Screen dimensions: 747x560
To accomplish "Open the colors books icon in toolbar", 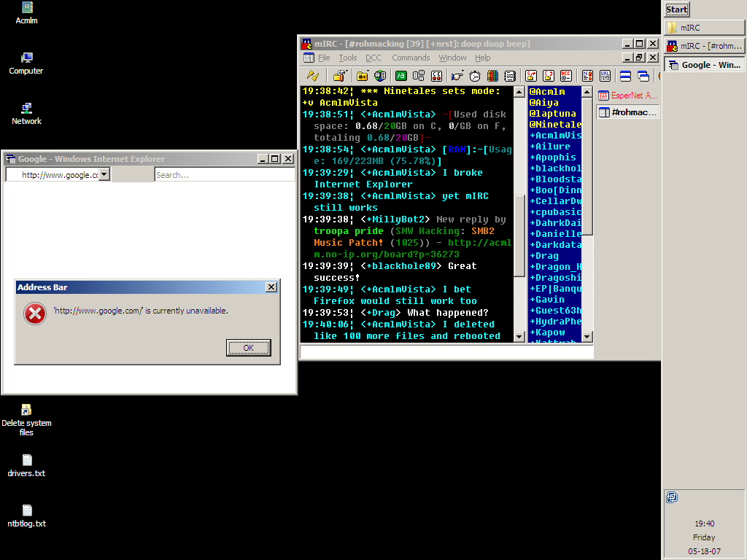I will pos(492,76).
